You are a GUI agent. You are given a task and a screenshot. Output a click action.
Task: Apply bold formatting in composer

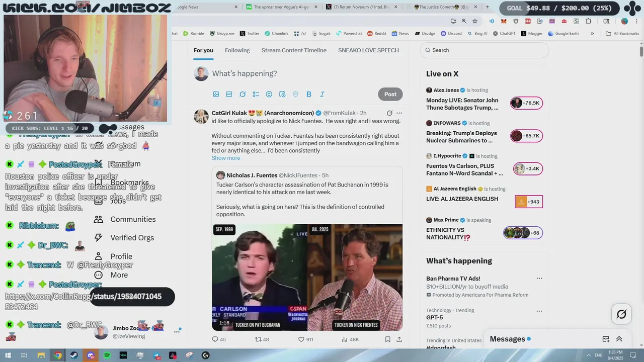(x=309, y=94)
